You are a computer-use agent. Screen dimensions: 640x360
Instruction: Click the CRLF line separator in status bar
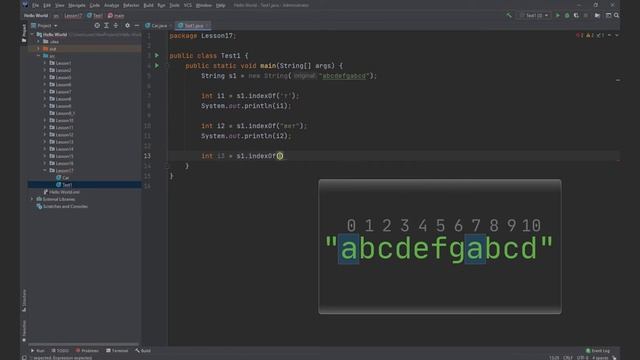(568, 358)
